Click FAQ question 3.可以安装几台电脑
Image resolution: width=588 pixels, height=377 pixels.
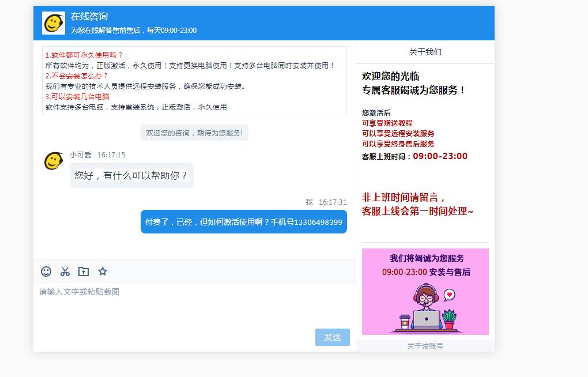[x=77, y=97]
